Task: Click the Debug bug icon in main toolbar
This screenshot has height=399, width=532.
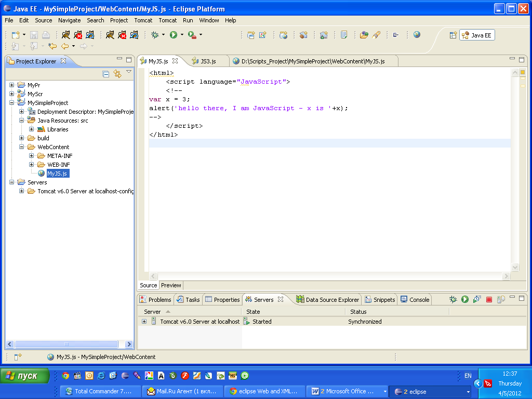Action: point(155,35)
